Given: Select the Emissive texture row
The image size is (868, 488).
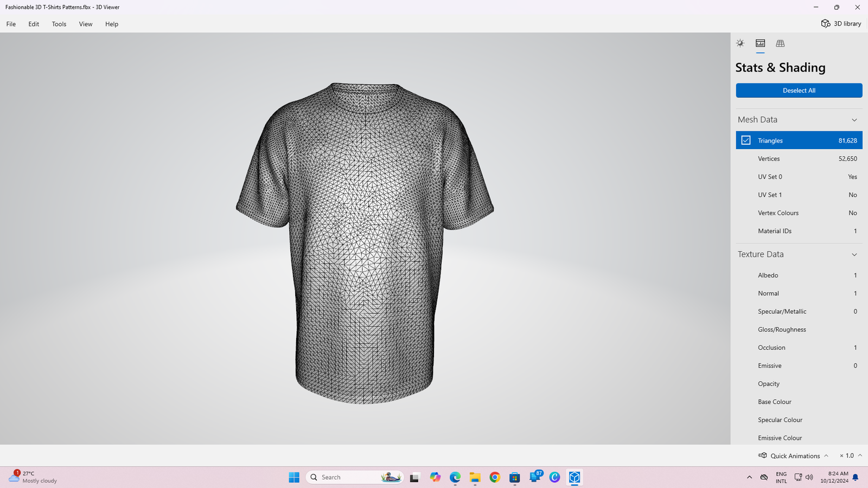Looking at the screenshot, I should click(799, 365).
